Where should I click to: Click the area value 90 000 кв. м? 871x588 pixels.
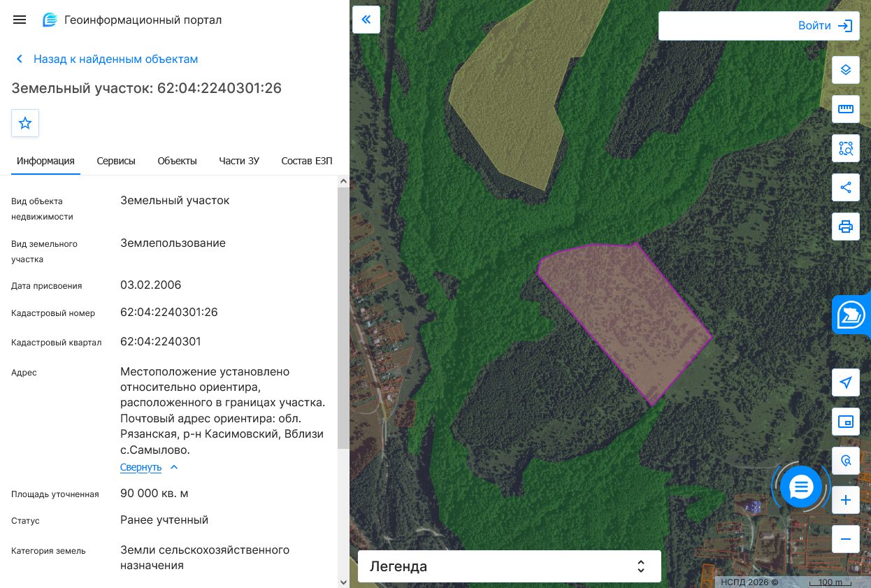pos(154,494)
